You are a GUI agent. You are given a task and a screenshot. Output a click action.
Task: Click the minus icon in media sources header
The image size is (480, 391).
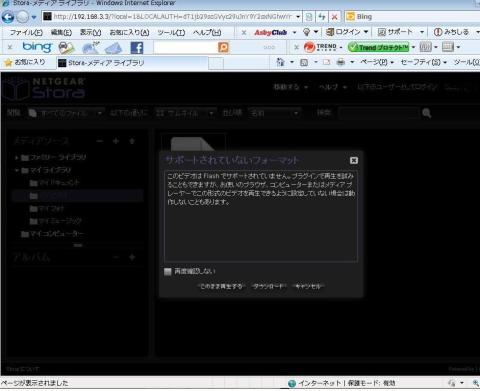[x=100, y=141]
